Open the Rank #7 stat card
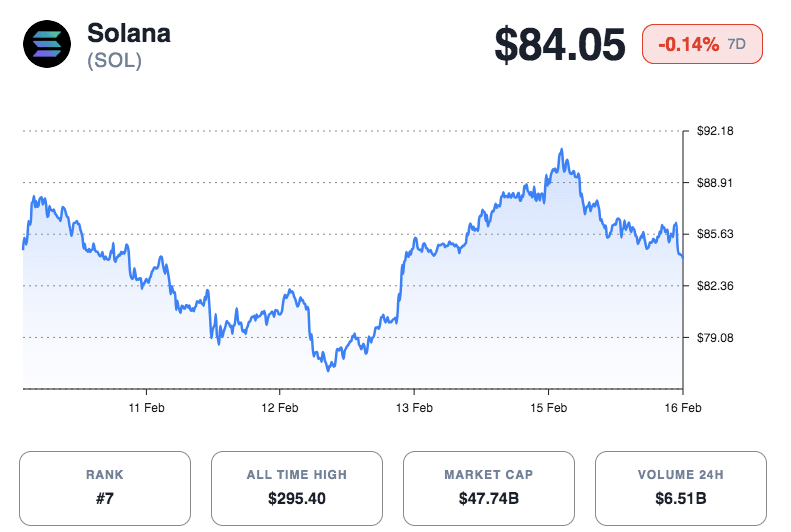This screenshot has height=532, width=791. (105, 487)
